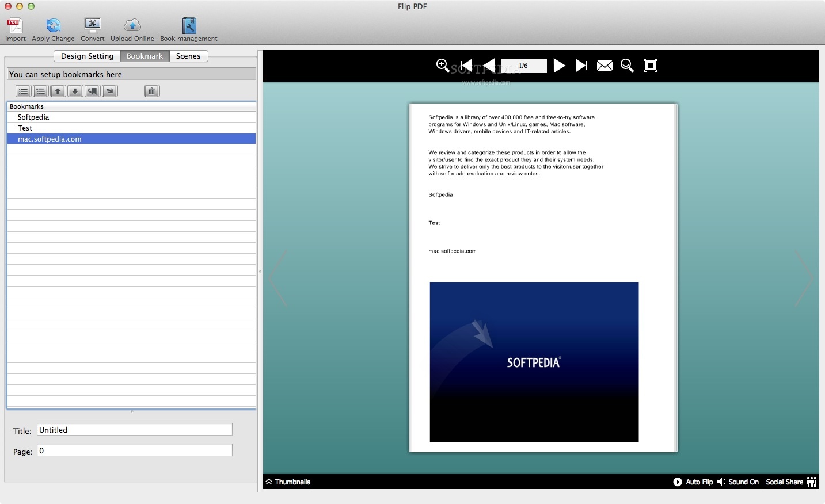Click the page number box showing 1/6

(523, 66)
